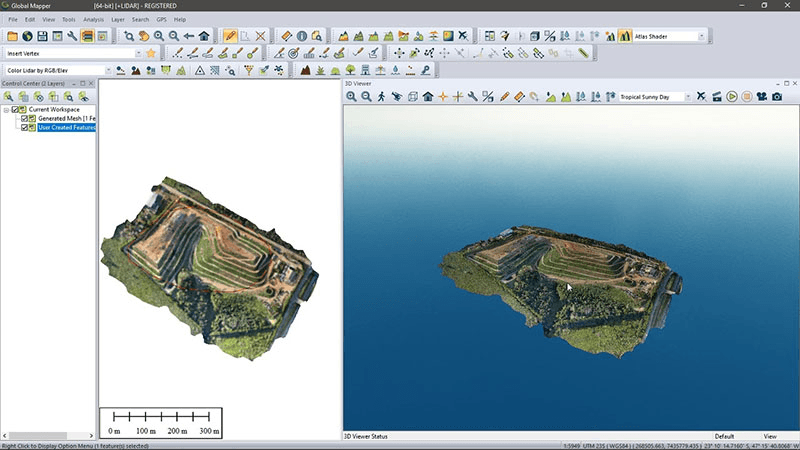Click the walk mode icon in 3D Viewer

click(381, 97)
